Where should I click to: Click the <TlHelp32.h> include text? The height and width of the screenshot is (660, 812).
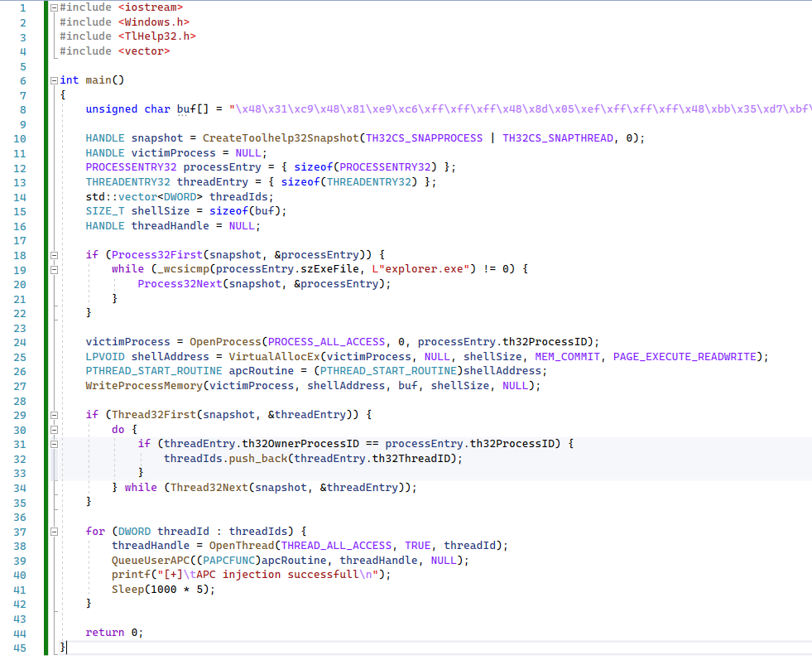tap(157, 36)
